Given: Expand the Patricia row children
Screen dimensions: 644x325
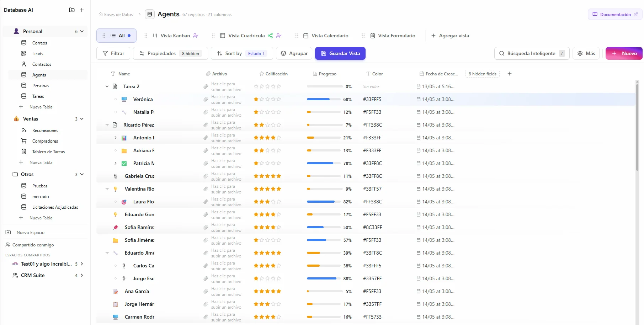Looking at the screenshot, I should click(116, 163).
